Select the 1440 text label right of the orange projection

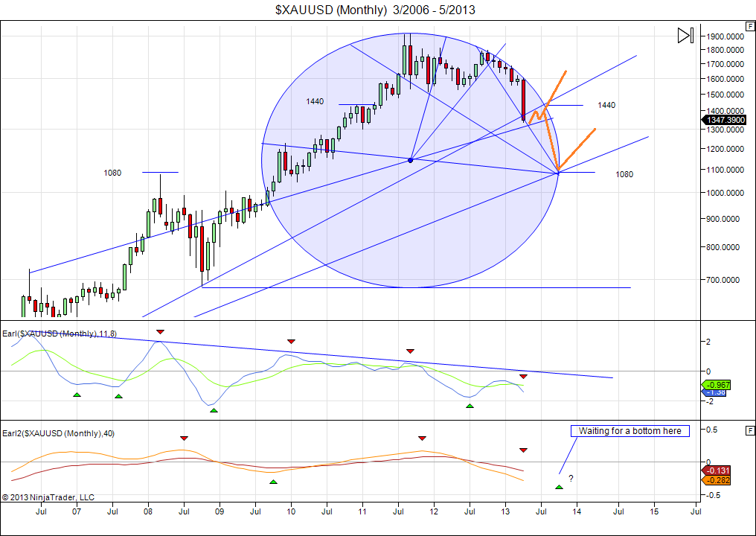coord(606,105)
